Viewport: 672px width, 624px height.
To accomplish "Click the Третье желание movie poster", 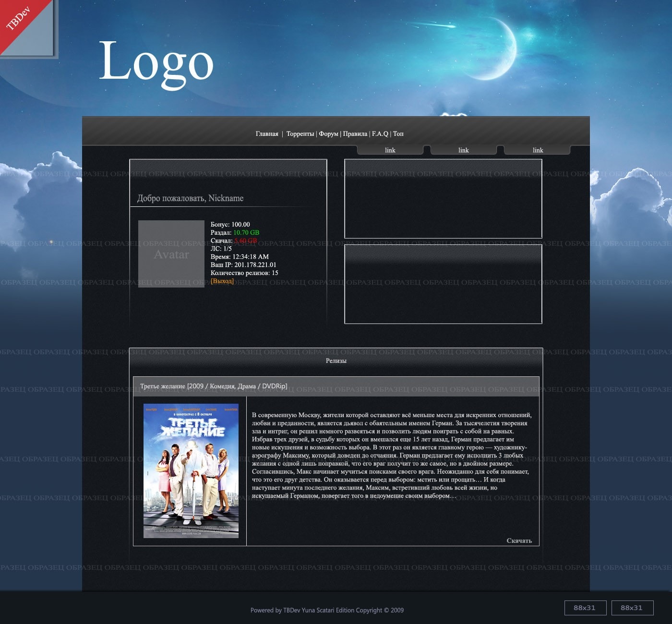I will click(x=191, y=470).
